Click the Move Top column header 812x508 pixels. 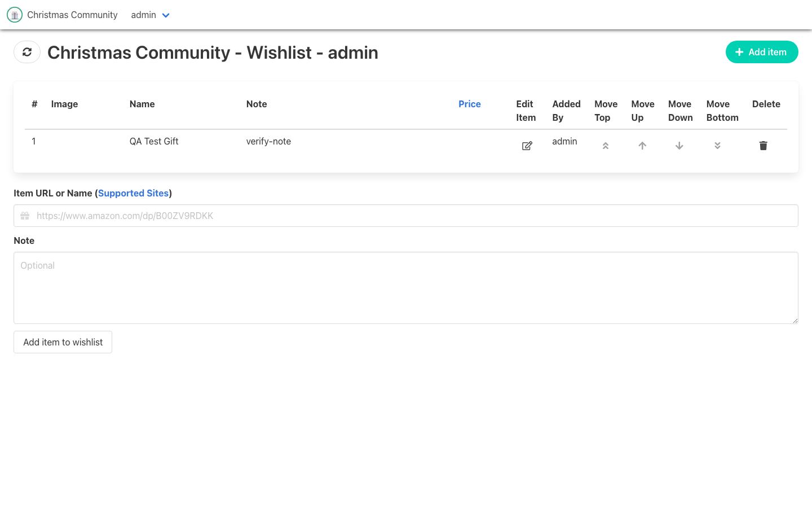pyautogui.click(x=606, y=111)
